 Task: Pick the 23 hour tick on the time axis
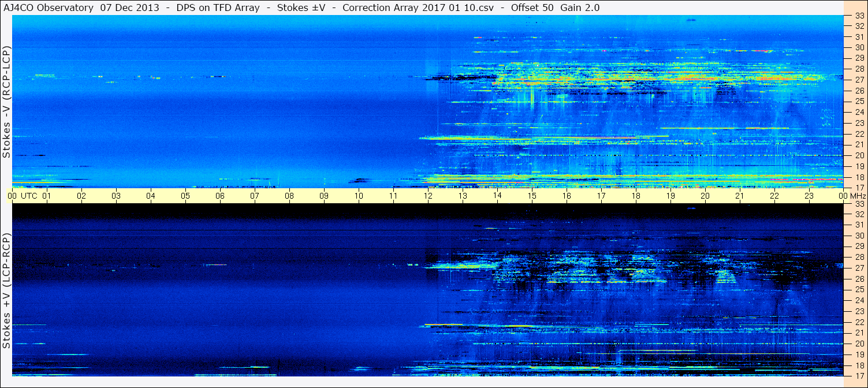click(x=809, y=196)
